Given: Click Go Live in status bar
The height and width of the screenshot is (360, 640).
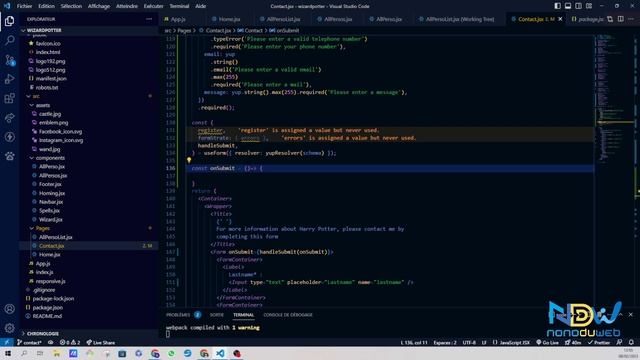Looking at the screenshot, I should click(547, 342).
